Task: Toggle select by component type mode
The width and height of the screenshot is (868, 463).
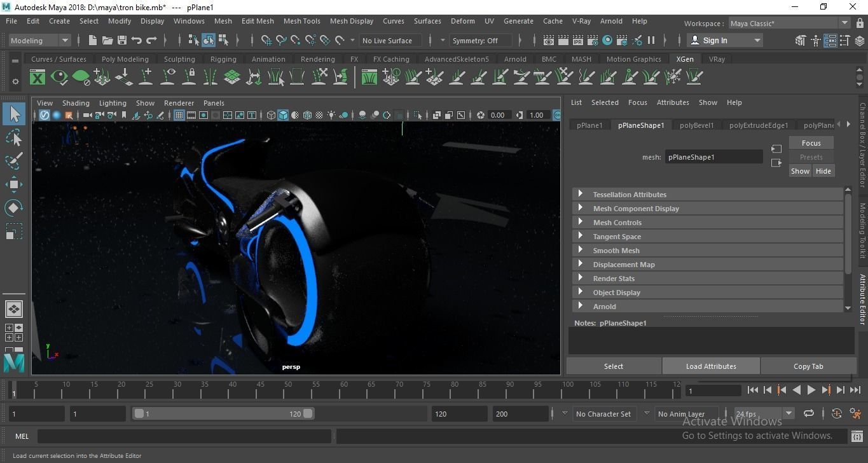Action: (223, 40)
